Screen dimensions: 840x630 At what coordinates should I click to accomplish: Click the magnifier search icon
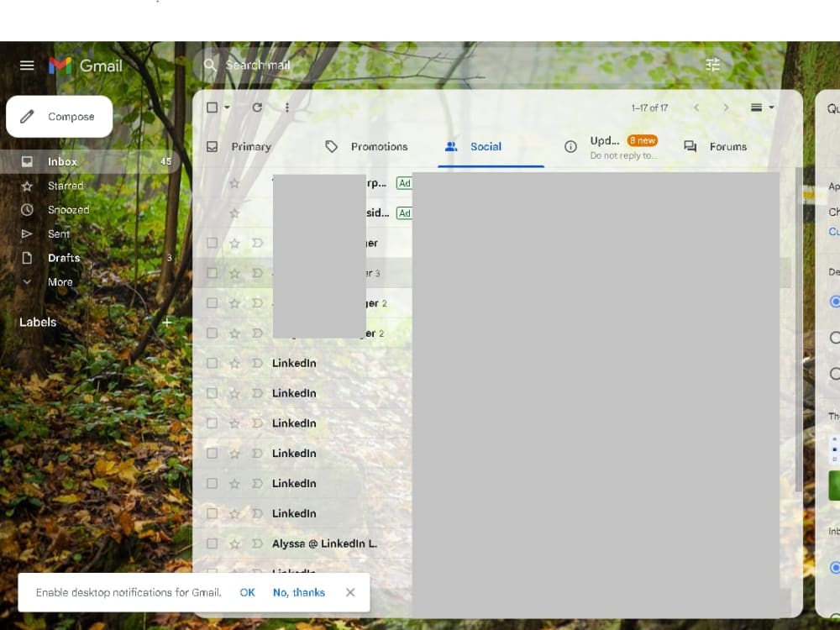click(x=210, y=66)
